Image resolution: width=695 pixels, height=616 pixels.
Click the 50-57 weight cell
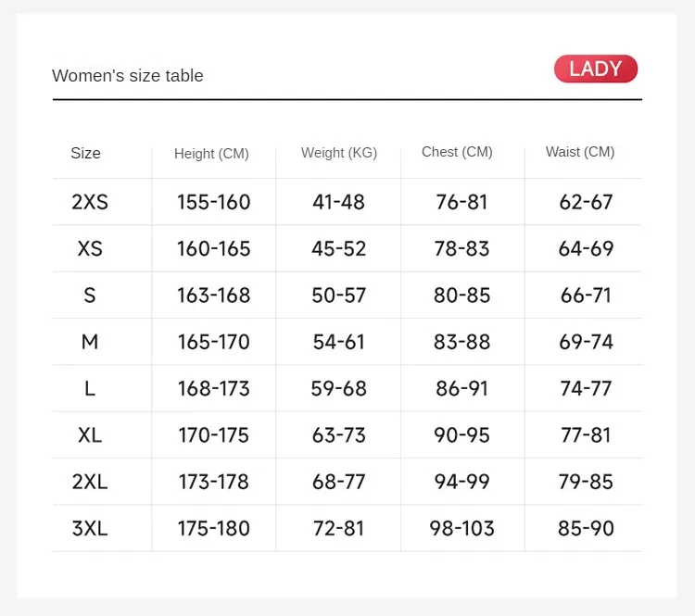pos(339,295)
